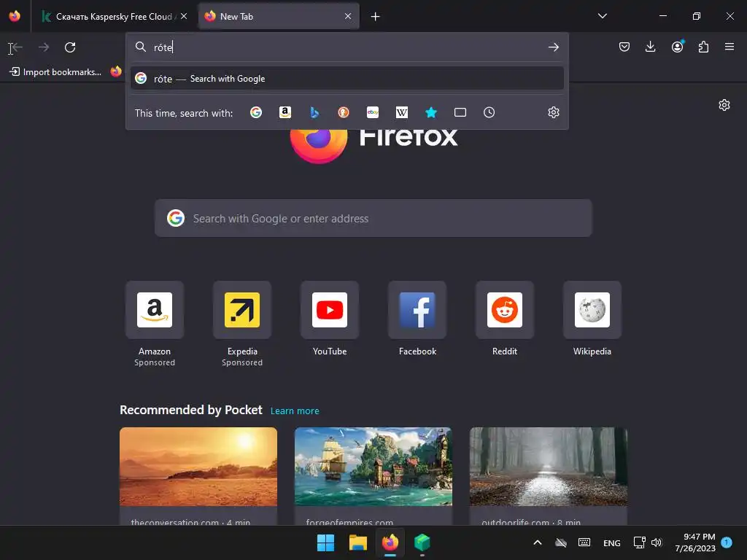Go forward one page
The width and height of the screenshot is (747, 560).
point(44,47)
